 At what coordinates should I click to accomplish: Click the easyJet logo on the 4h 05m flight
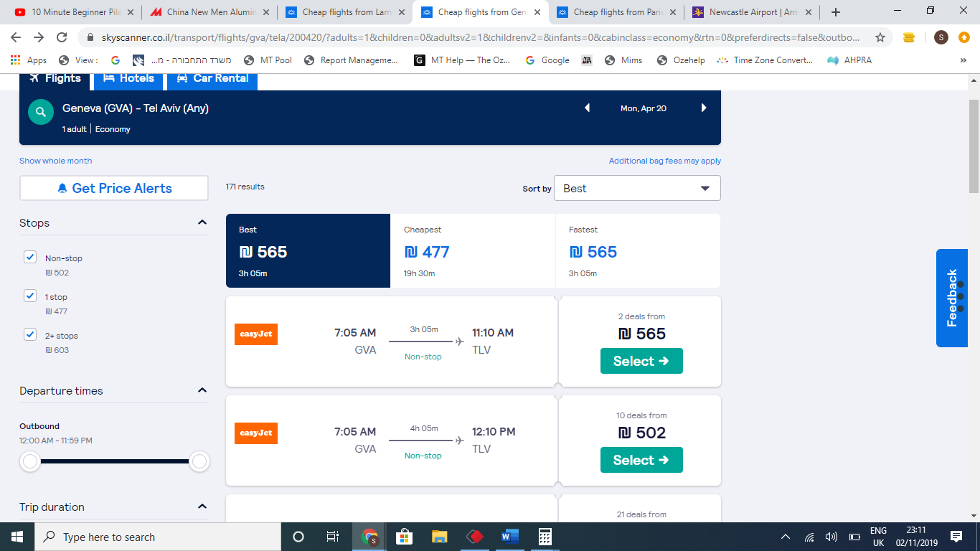coord(256,433)
